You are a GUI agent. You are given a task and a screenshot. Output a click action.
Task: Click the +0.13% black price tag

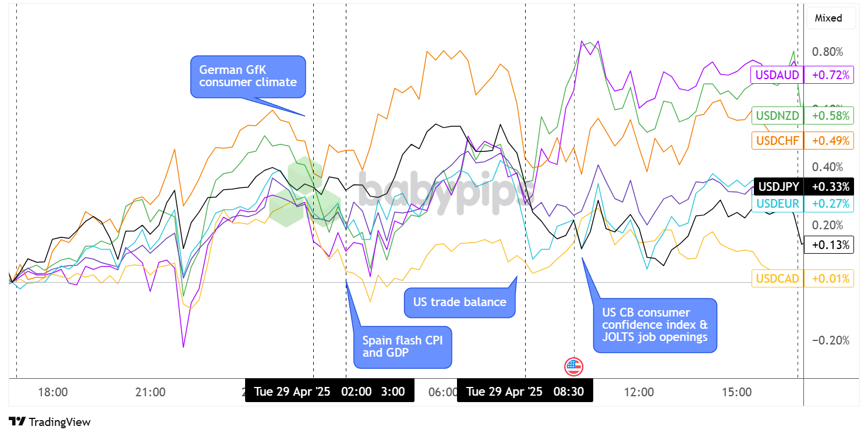click(828, 244)
